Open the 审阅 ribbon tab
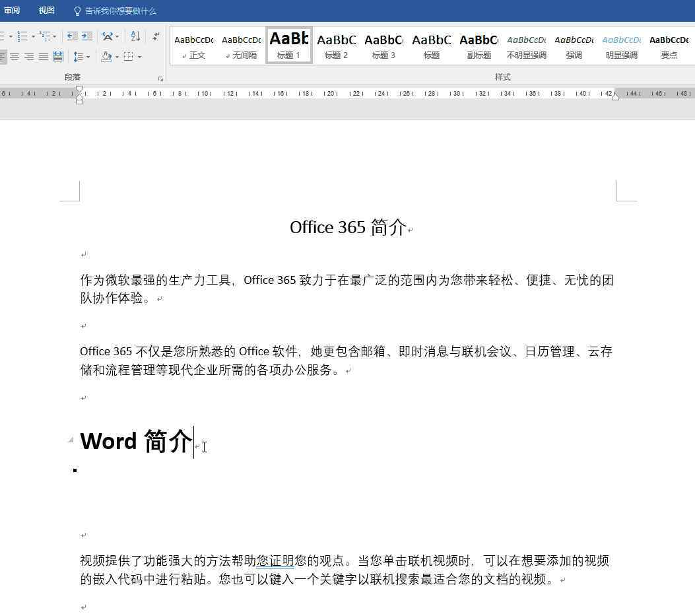The width and height of the screenshot is (695, 616). point(12,11)
